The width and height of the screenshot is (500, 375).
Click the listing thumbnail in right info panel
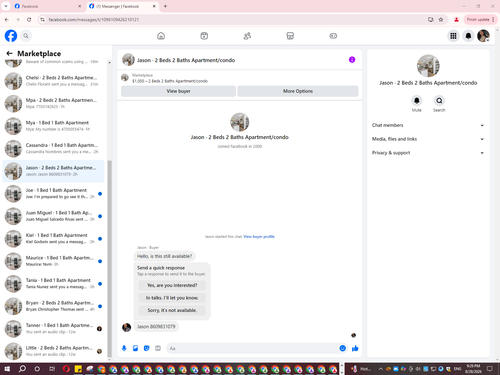point(428,66)
